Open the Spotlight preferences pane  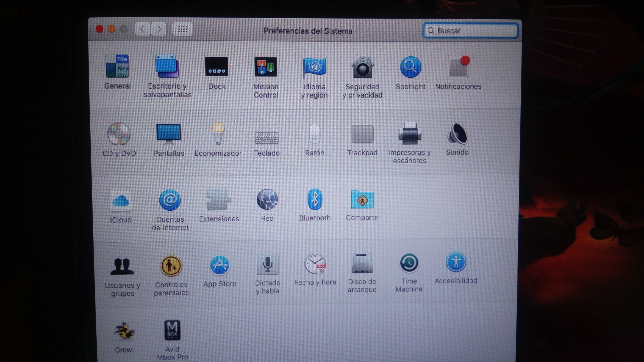[411, 67]
